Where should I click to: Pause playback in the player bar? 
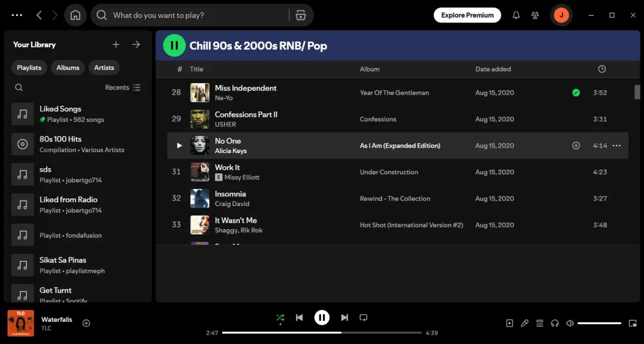coord(322,317)
